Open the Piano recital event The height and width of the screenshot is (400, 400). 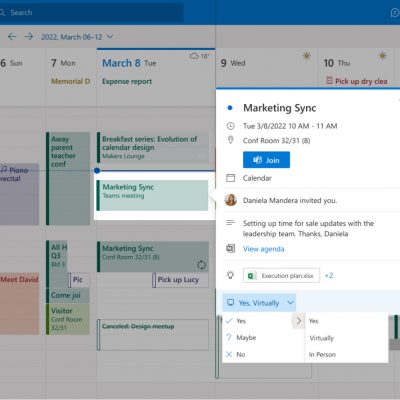coord(19,194)
